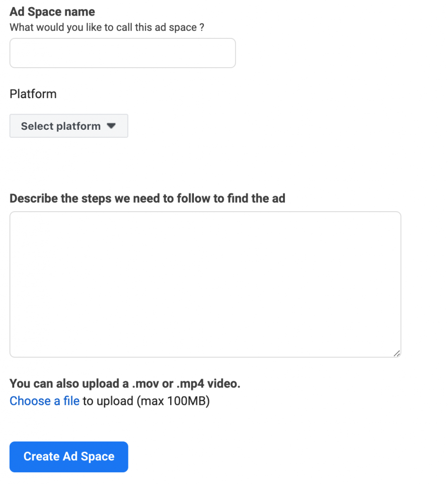Click the Ad Space name heading
Image resolution: width=448 pixels, height=485 pixels.
[52, 11]
